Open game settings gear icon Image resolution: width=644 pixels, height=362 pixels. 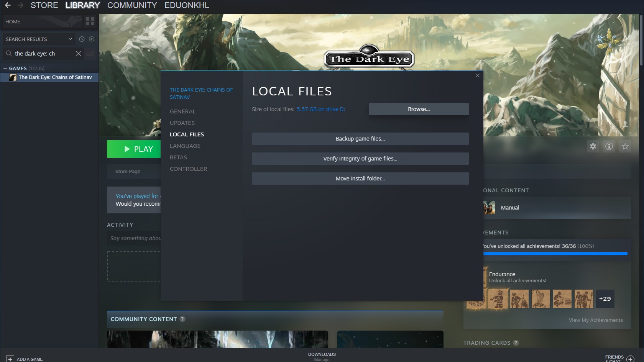[x=593, y=146]
